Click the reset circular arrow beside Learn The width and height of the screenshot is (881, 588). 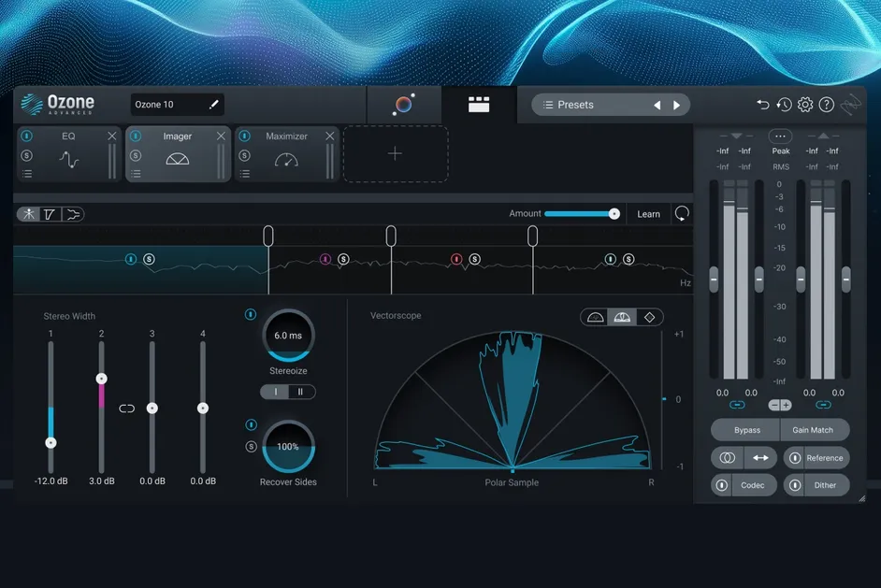tap(682, 213)
